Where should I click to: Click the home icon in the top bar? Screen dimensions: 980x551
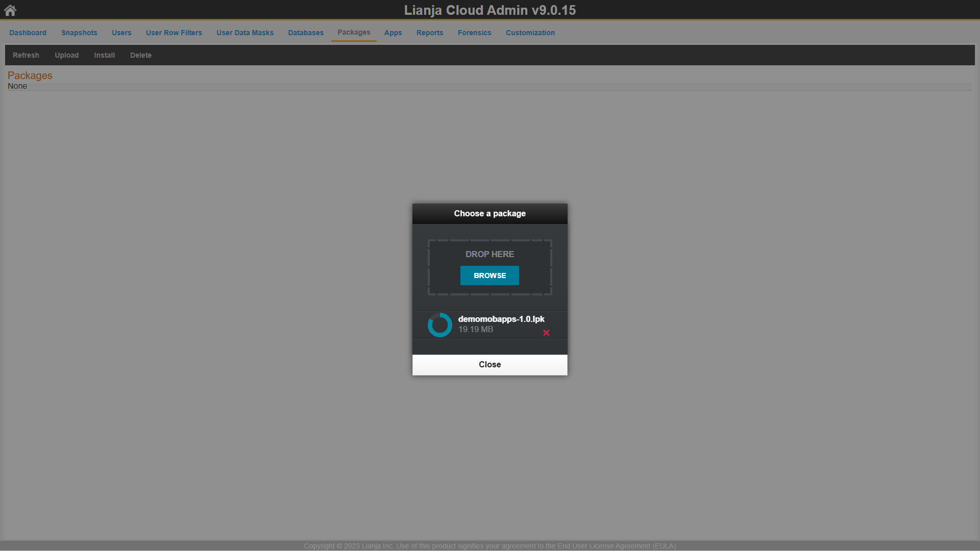click(x=10, y=9)
